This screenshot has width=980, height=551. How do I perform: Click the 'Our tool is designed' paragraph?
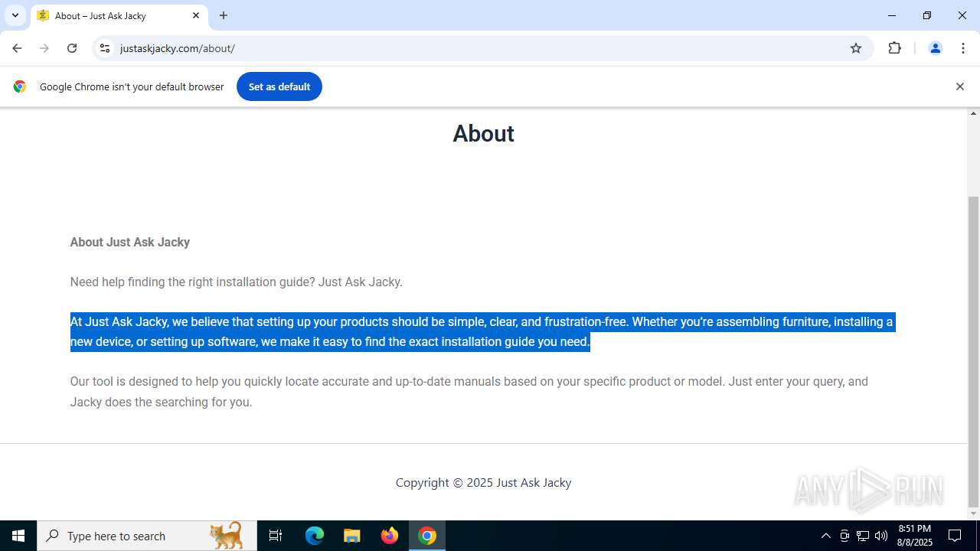click(x=469, y=391)
